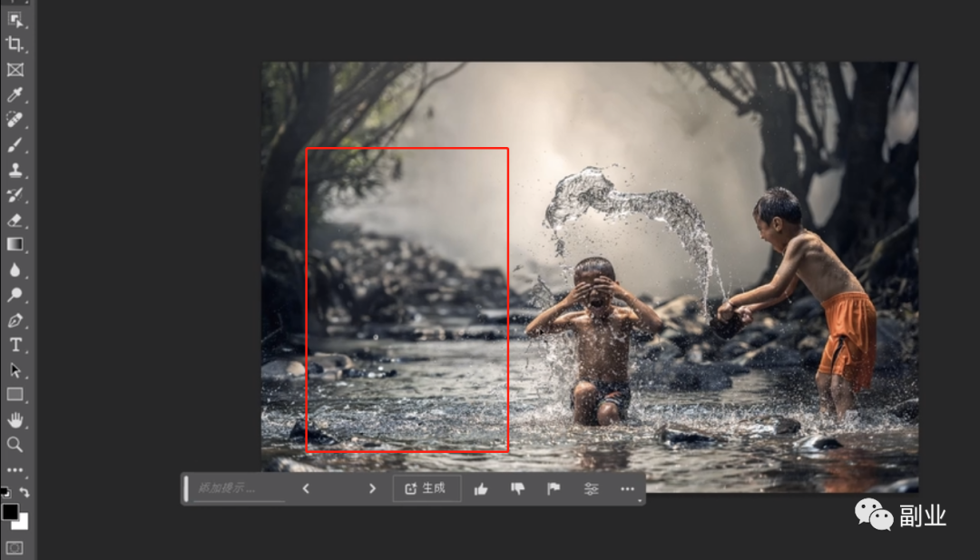
Task: Select the Eraser tool
Action: coord(15,220)
